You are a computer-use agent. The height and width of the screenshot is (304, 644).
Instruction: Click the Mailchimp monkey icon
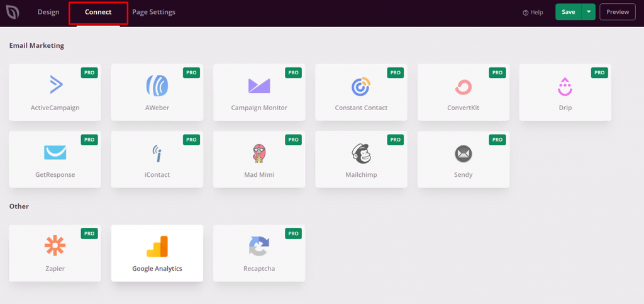362,153
